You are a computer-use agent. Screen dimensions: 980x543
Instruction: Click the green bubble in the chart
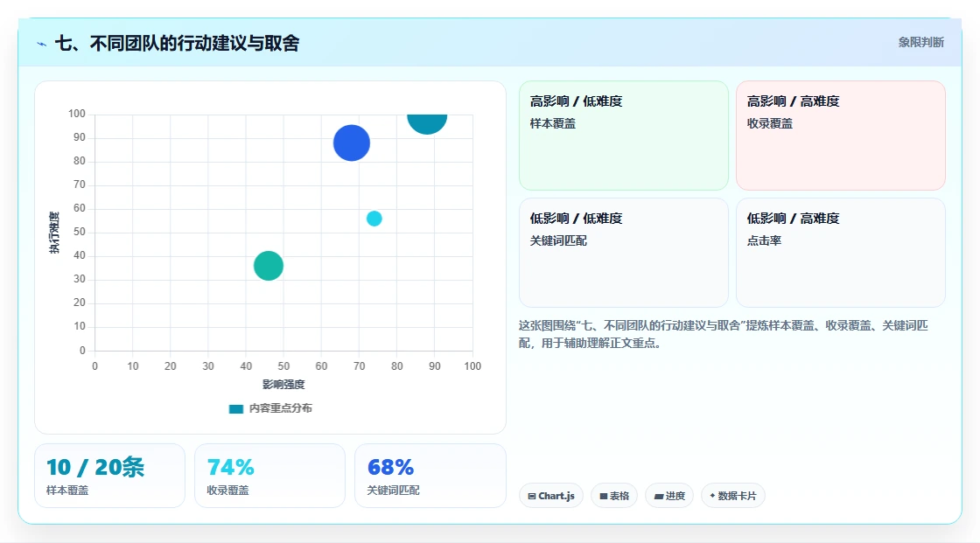268,266
